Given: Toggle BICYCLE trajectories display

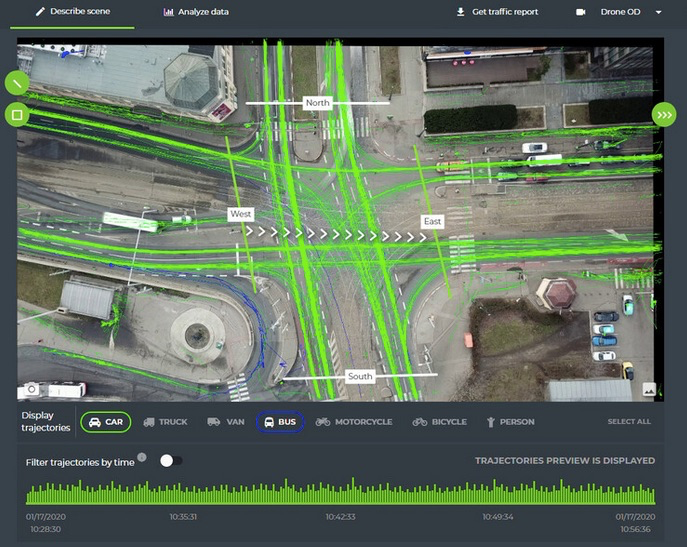Looking at the screenshot, I should click(439, 422).
